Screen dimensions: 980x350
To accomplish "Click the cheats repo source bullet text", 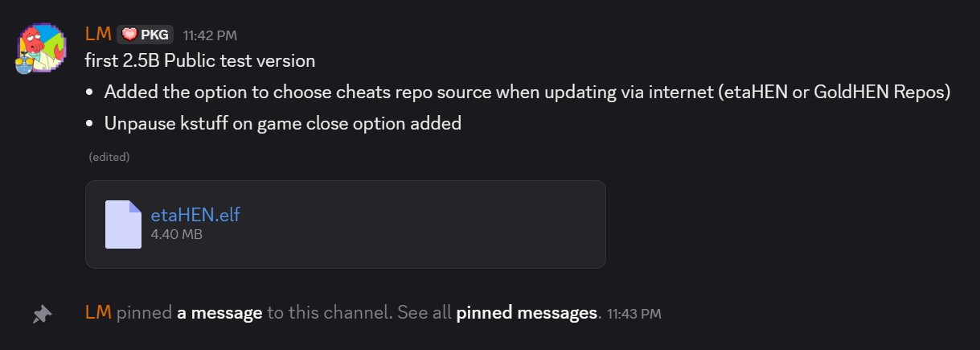I will (x=527, y=92).
